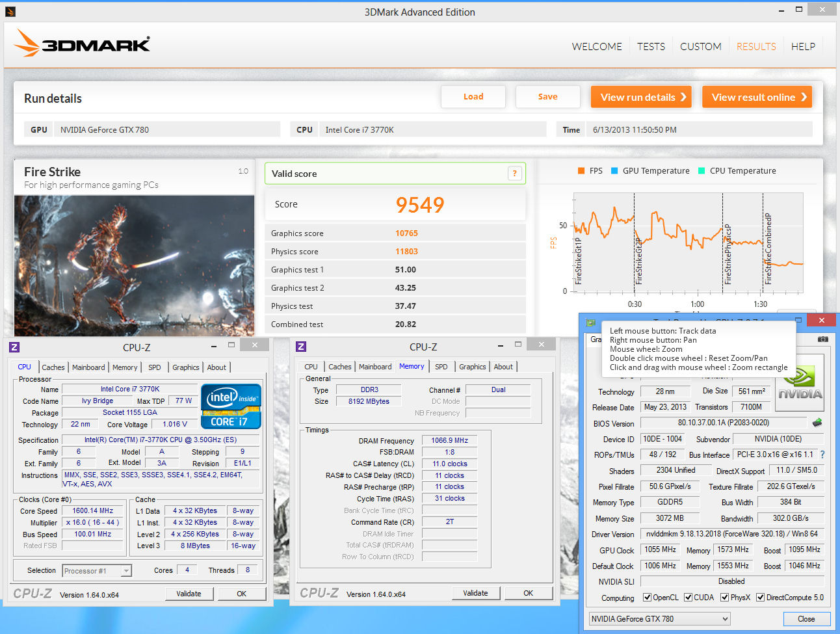This screenshot has height=634, width=840.
Task: Click the GPU-Z BIOS Version field
Action: tap(723, 423)
